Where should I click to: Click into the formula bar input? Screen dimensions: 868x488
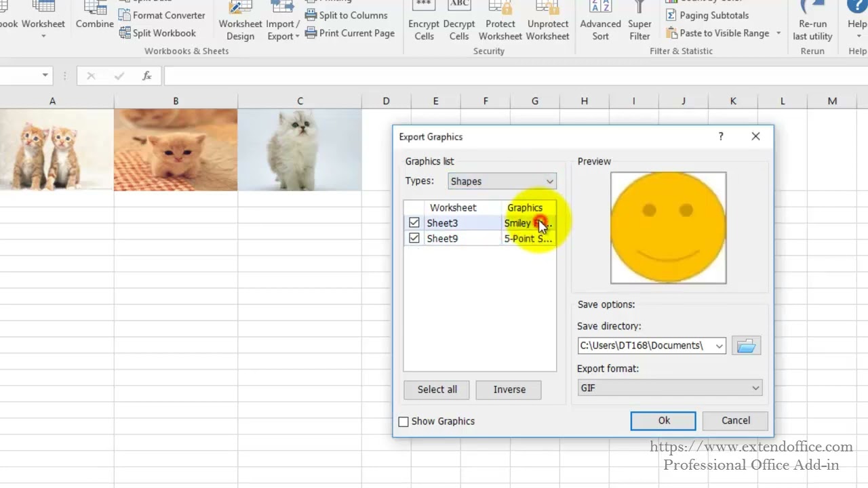tap(515, 76)
